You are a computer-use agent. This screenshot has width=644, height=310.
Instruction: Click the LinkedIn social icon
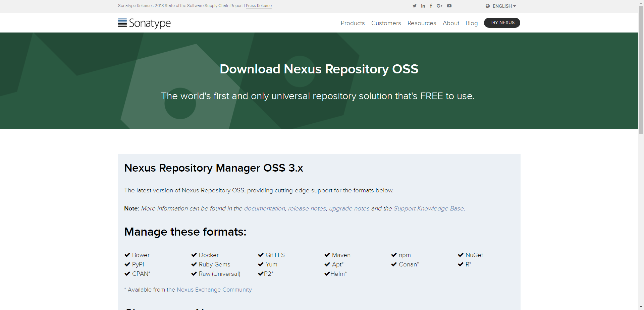pos(423,6)
